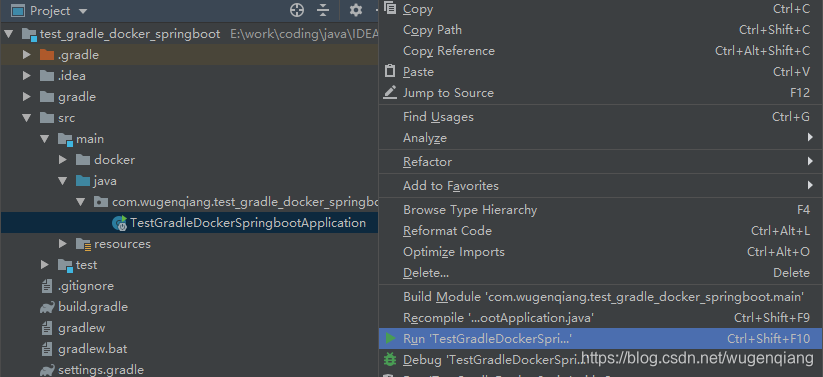Select the build.gradle file name
The height and width of the screenshot is (377, 823).
[x=93, y=307]
